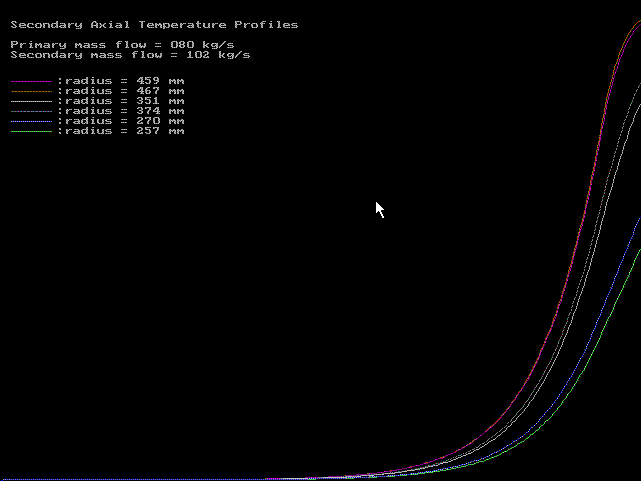Select the blue legend line for radius 270
This screenshot has height=481, width=641.
(30, 121)
